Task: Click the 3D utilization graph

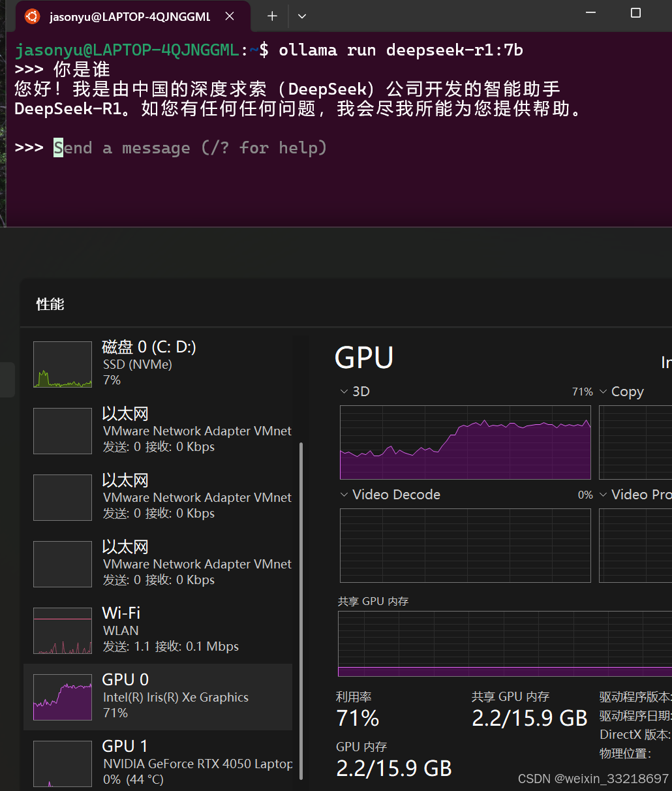Action: pos(465,442)
